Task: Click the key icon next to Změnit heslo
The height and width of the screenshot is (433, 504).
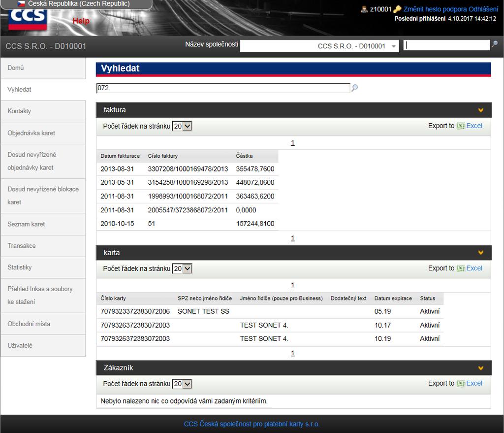Action: 397,9
